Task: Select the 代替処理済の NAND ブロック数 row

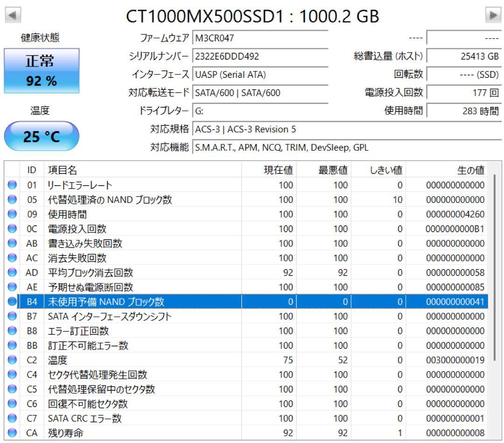Action: (x=117, y=200)
